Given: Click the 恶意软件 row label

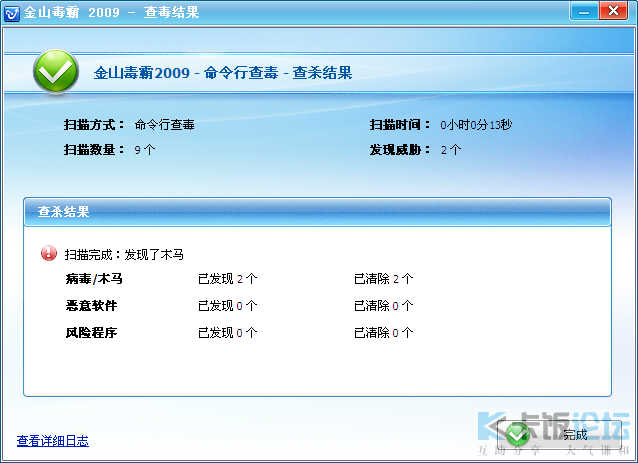Looking at the screenshot, I should click(92, 306).
